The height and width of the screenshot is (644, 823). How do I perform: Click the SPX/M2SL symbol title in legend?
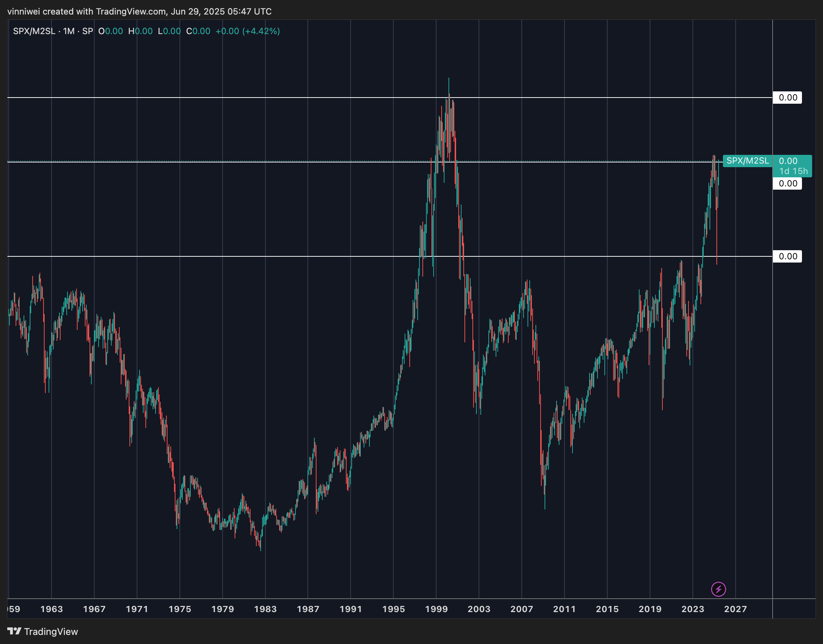click(x=34, y=31)
